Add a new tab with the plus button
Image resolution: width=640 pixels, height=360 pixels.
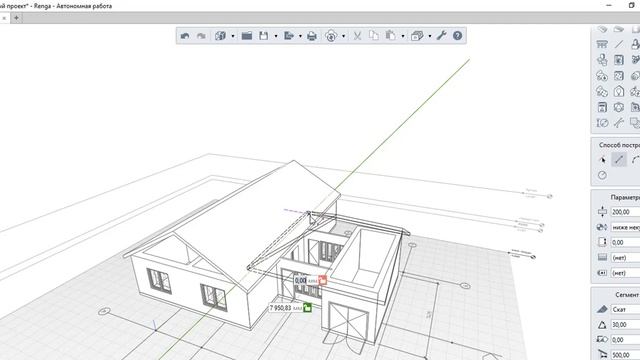click(x=16, y=18)
